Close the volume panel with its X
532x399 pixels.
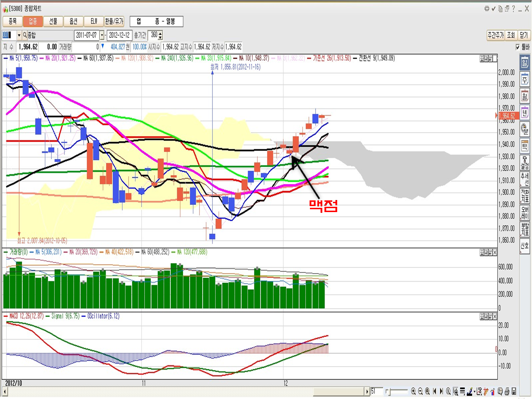coord(495,252)
